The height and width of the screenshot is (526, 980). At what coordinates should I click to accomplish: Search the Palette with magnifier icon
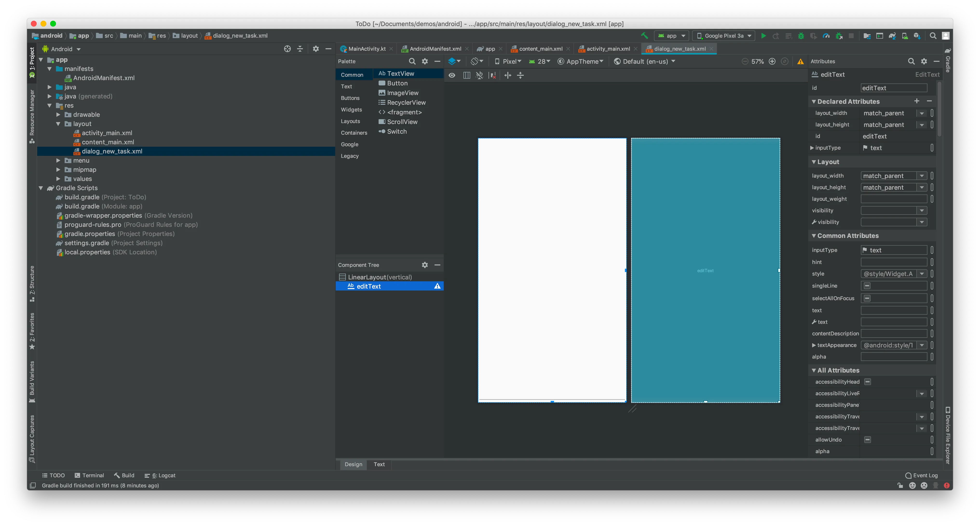412,61
